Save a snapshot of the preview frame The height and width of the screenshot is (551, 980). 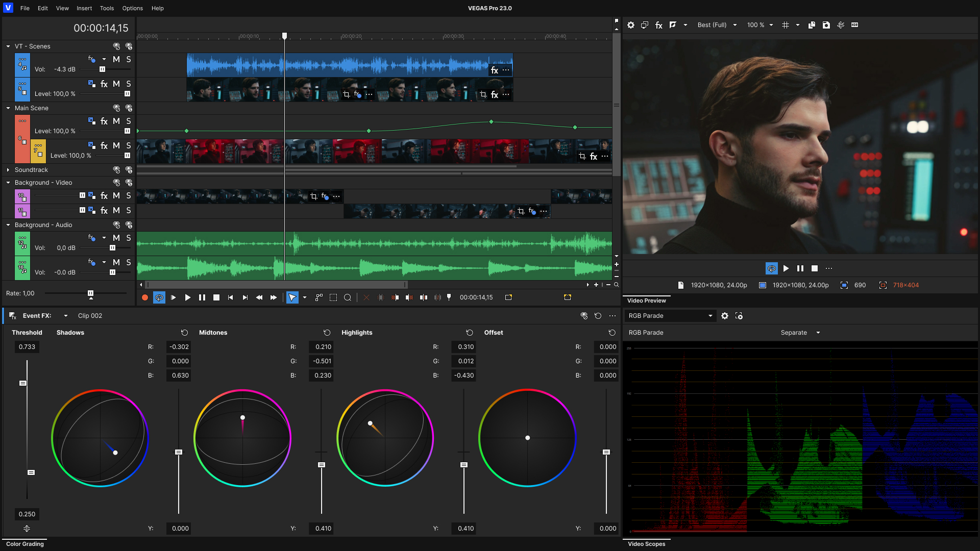826,25
